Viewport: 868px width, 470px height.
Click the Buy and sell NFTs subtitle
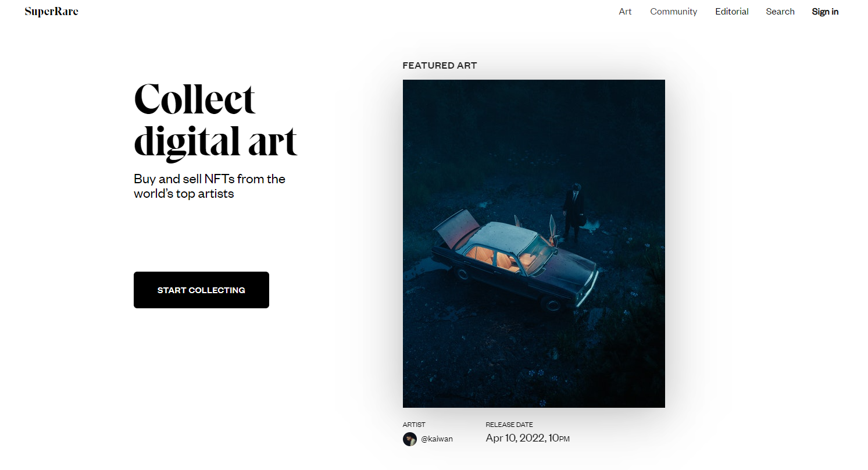(x=209, y=186)
